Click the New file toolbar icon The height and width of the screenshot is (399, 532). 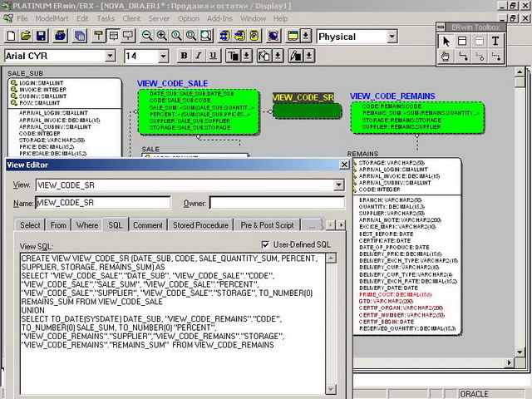tap(11, 36)
